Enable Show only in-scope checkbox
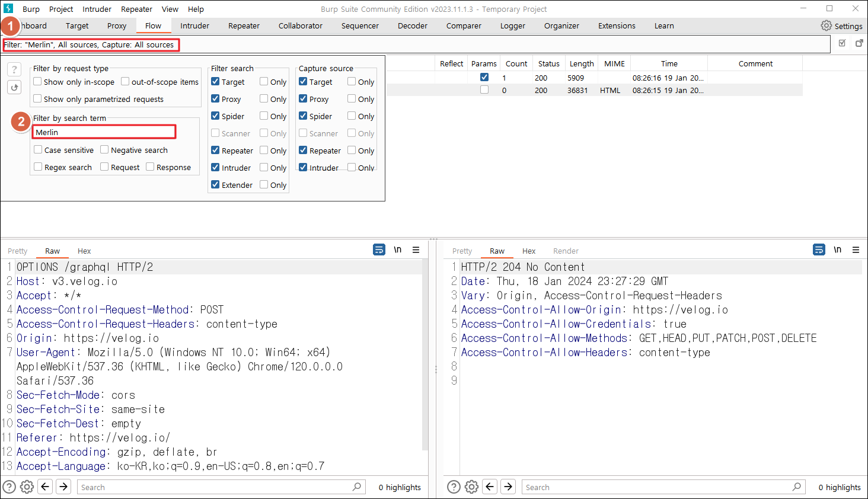Image resolution: width=868 pixels, height=499 pixels. [x=37, y=81]
